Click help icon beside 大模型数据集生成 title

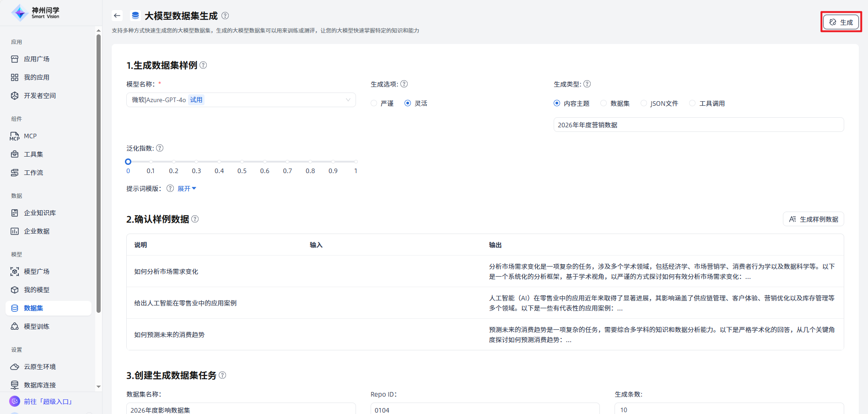pos(225,16)
